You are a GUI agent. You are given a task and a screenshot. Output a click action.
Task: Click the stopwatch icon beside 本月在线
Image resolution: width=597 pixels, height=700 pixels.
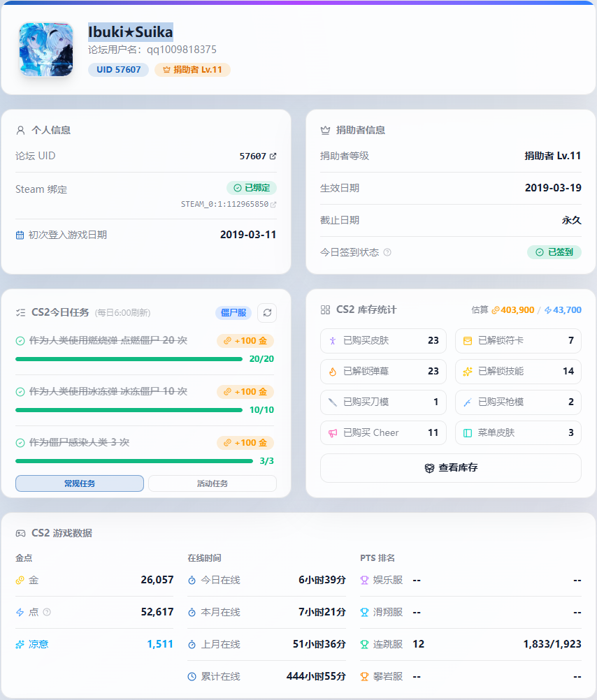192,613
